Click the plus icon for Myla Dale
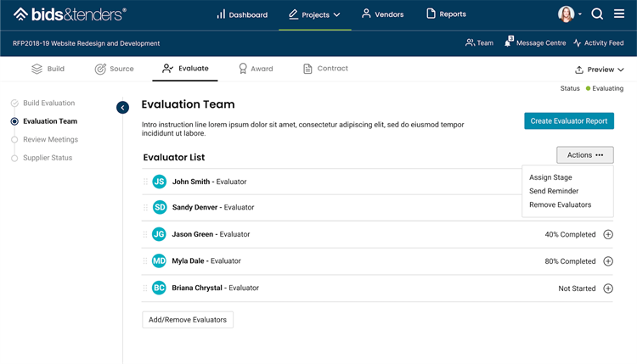Image resolution: width=637 pixels, height=364 pixels. (x=608, y=261)
